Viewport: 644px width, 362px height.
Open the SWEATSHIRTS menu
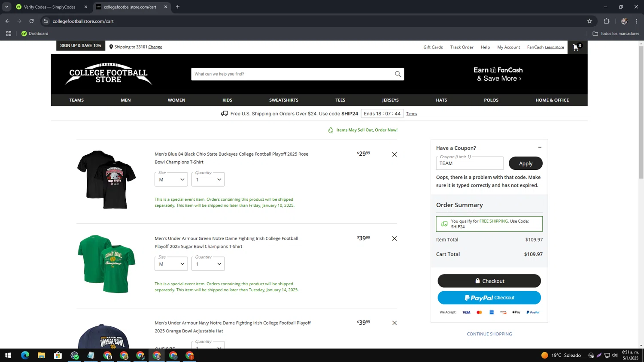[x=284, y=100]
